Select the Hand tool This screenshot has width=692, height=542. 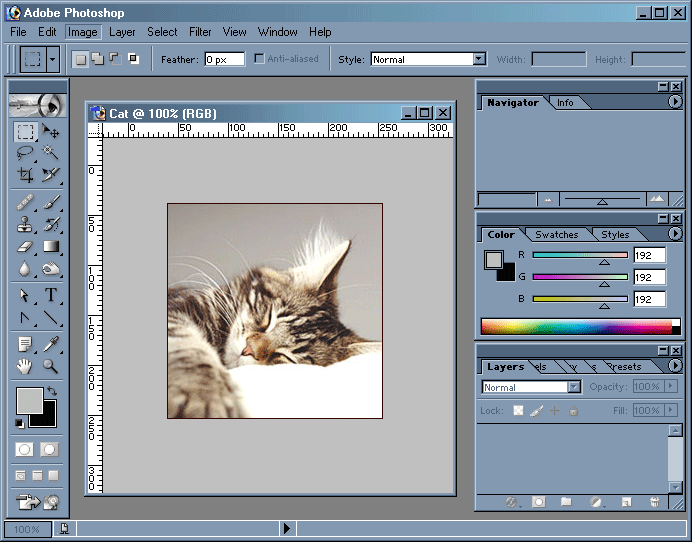[25, 366]
